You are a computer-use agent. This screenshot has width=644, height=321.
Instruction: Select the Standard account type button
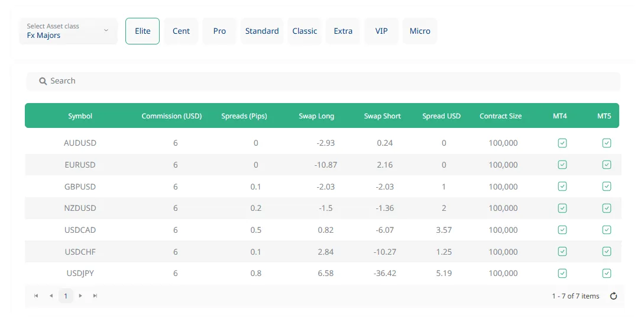coord(262,31)
